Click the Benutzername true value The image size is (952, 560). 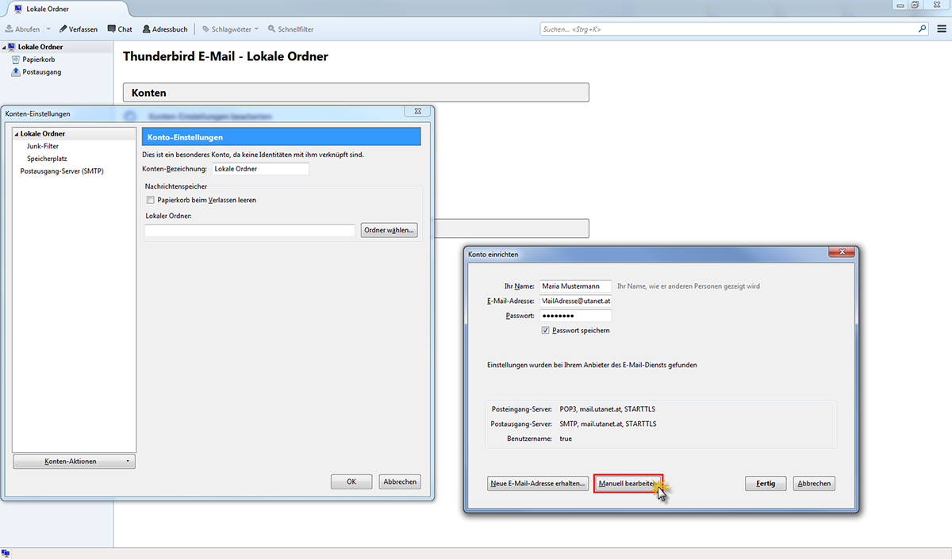tap(566, 439)
